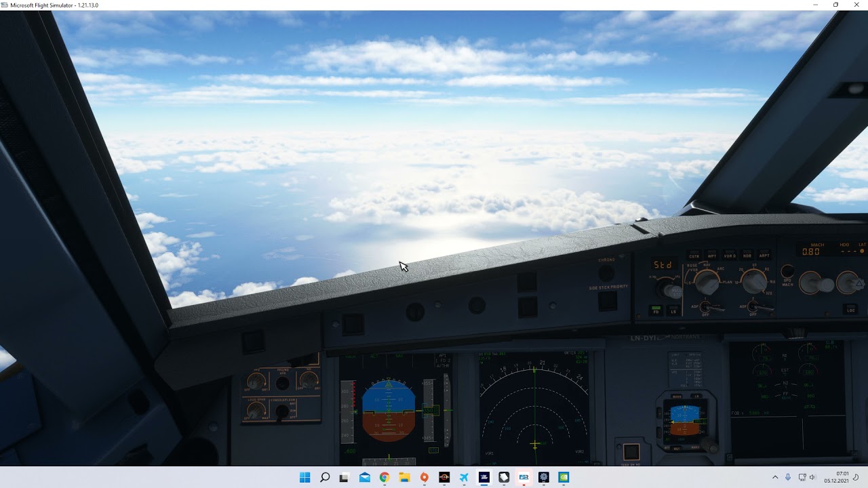Viewport: 868px width, 488px height.
Task: Click the MACH 0.80 readout on FCU
Action: coord(811,251)
